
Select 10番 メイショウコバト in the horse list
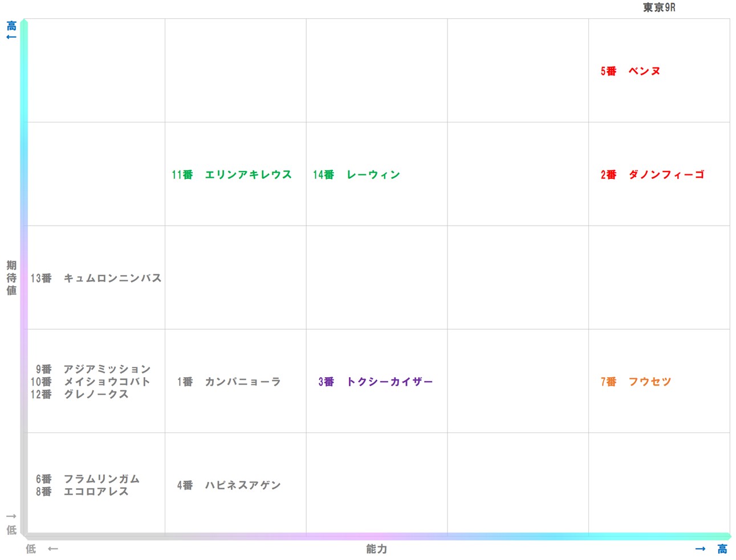pos(93,382)
